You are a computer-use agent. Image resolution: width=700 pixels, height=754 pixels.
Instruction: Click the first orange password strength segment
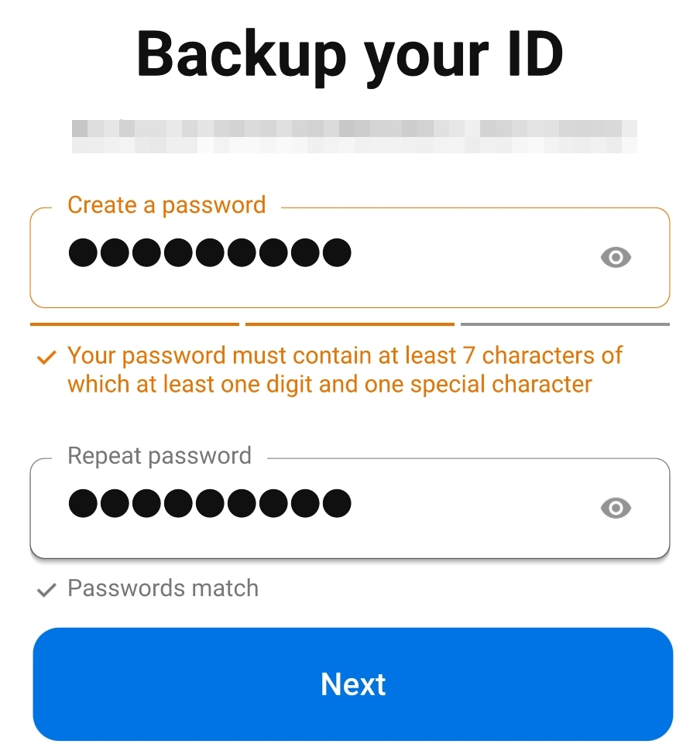[x=134, y=324]
